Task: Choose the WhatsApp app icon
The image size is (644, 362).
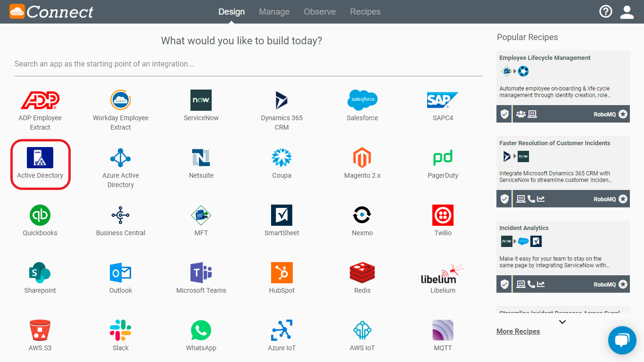Action: (201, 330)
